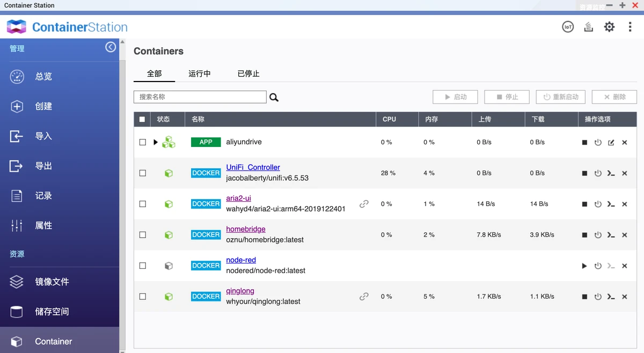This screenshot has height=353, width=644.
Task: Stop the qinglong container
Action: (584, 297)
